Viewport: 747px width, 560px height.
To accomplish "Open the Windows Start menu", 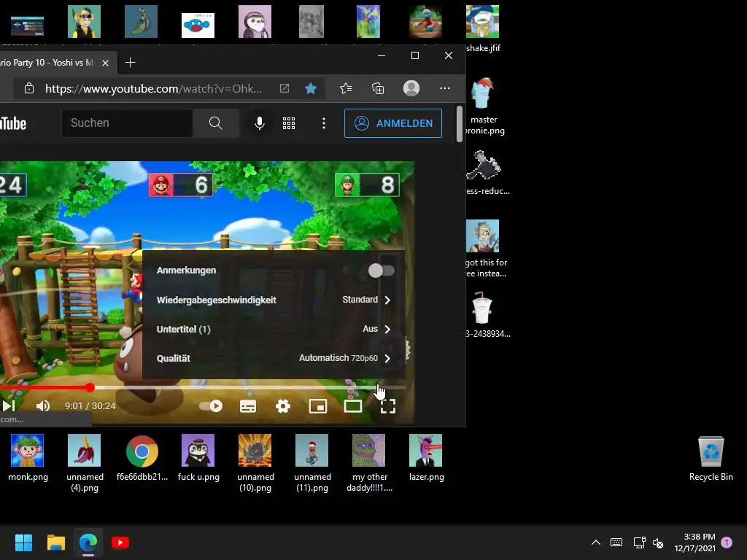I will pyautogui.click(x=23, y=542).
